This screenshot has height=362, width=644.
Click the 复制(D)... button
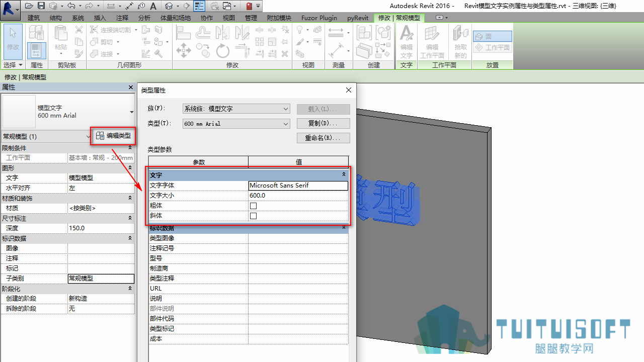pos(323,123)
